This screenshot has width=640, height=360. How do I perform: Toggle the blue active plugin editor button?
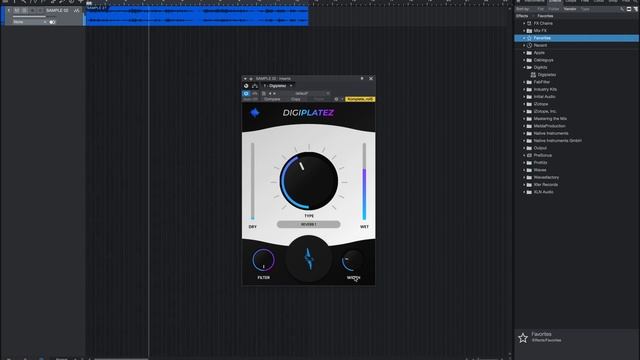(x=246, y=93)
